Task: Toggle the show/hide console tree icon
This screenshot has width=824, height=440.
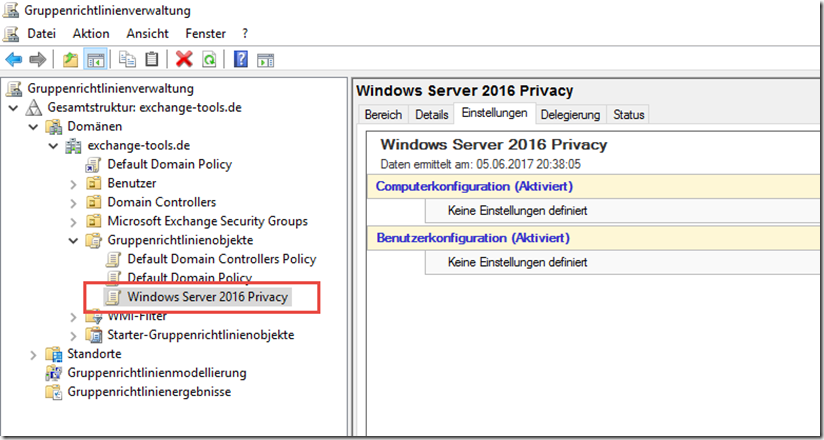Action: click(95, 60)
